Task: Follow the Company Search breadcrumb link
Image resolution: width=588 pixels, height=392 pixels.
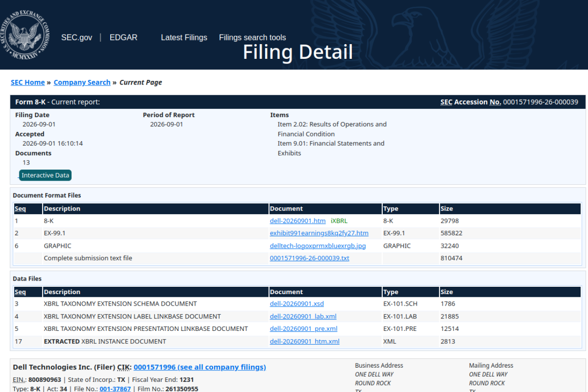Action: 82,83
